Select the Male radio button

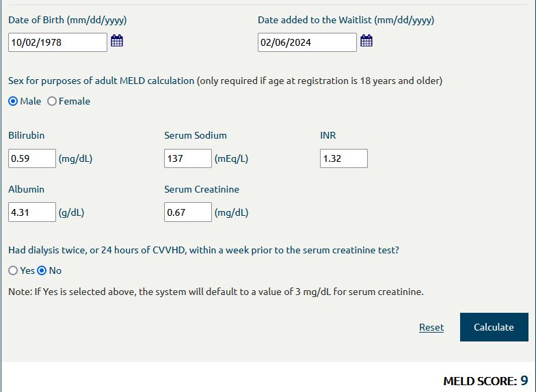point(14,101)
